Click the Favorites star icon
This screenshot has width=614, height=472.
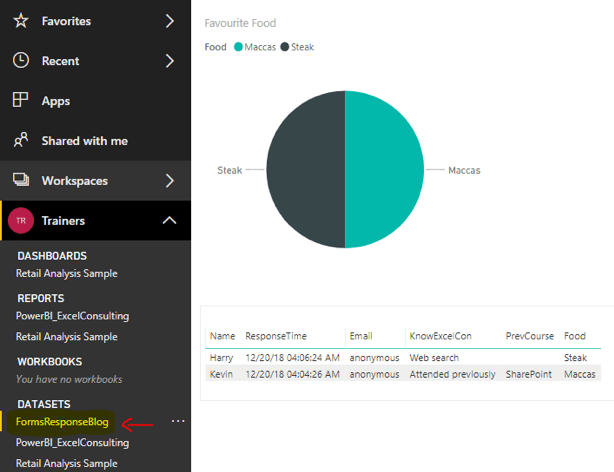pyautogui.click(x=21, y=21)
